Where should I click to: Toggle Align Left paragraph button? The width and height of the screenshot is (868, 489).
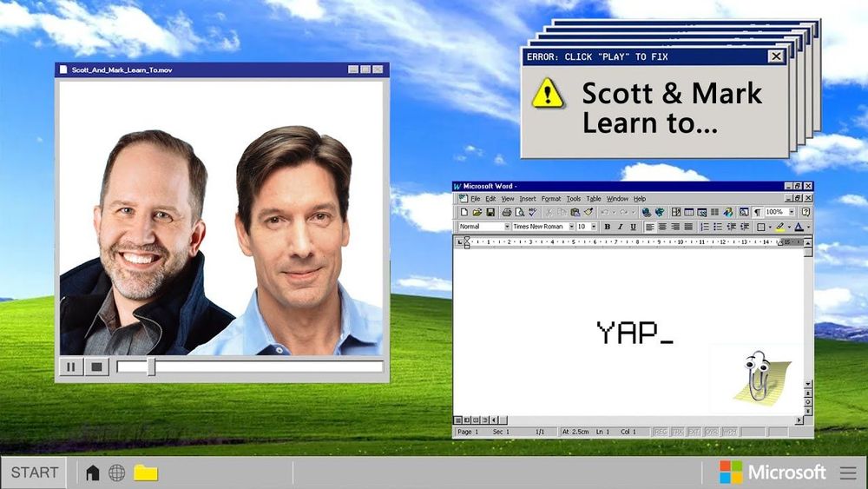[649, 227]
